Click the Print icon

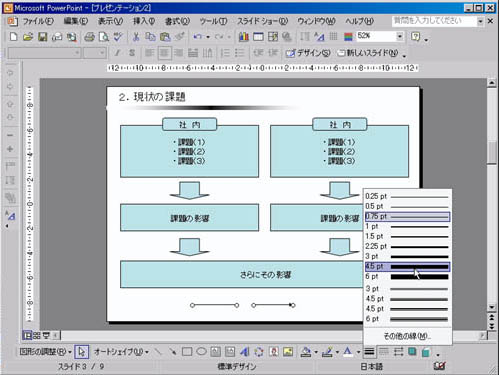coord(89,37)
